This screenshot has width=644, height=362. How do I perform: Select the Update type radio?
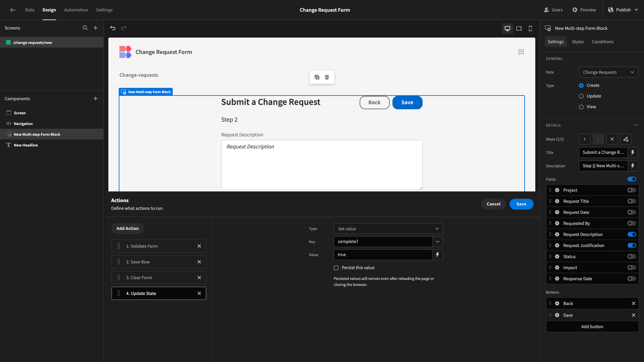click(581, 96)
